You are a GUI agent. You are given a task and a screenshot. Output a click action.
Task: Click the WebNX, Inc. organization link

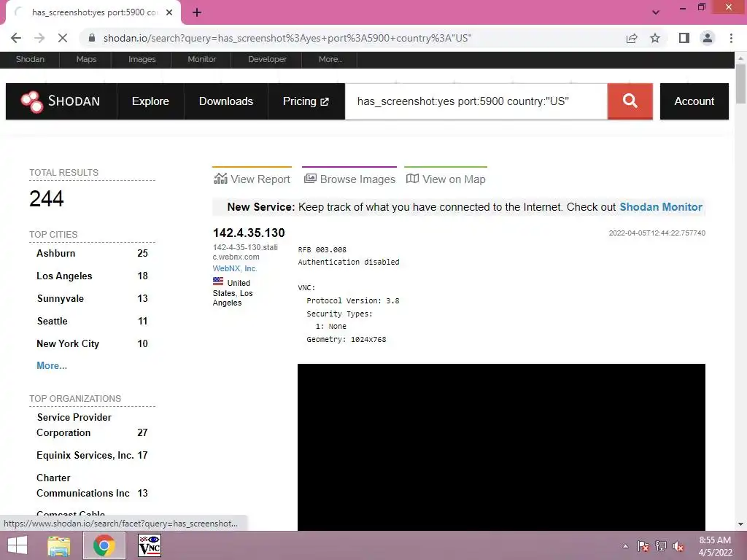[x=235, y=268]
